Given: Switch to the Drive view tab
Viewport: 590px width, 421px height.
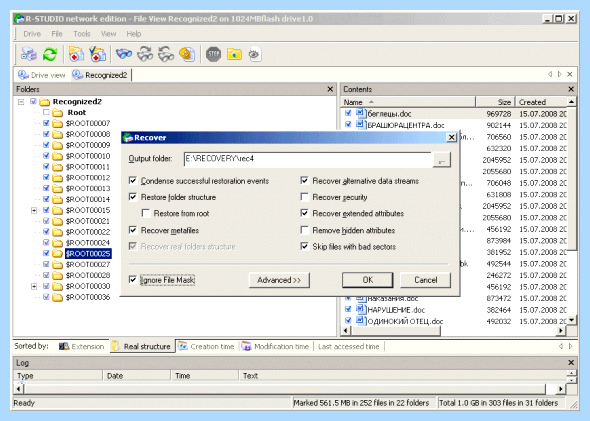Looking at the screenshot, I should [x=42, y=75].
